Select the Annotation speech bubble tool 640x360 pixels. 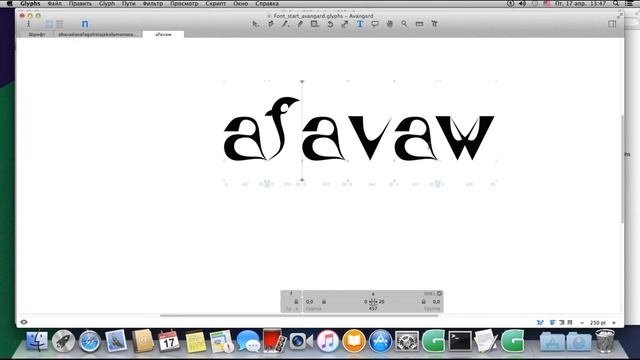(375, 24)
